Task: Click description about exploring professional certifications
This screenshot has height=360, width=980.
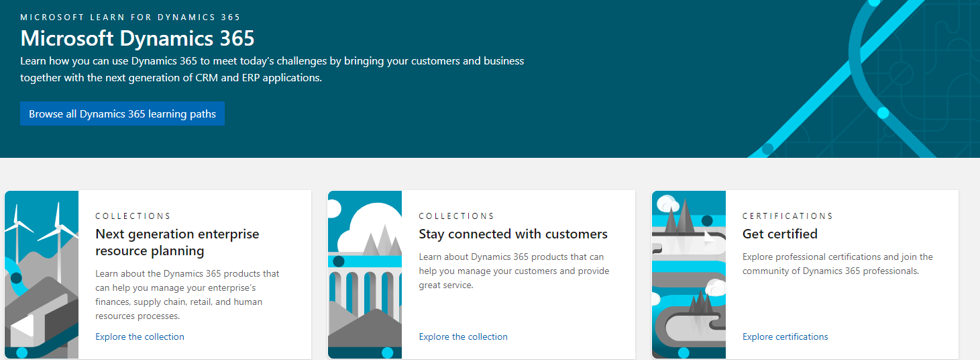Action: 837,264
